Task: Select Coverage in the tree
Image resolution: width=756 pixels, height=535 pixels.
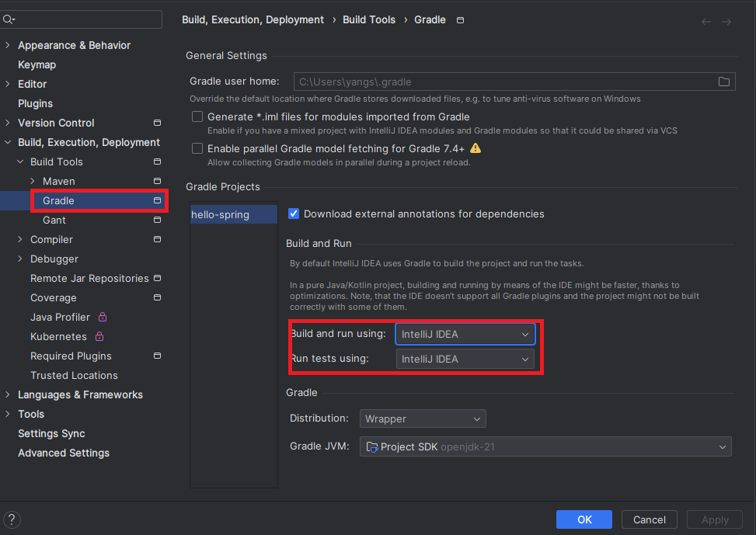Action: coord(53,297)
